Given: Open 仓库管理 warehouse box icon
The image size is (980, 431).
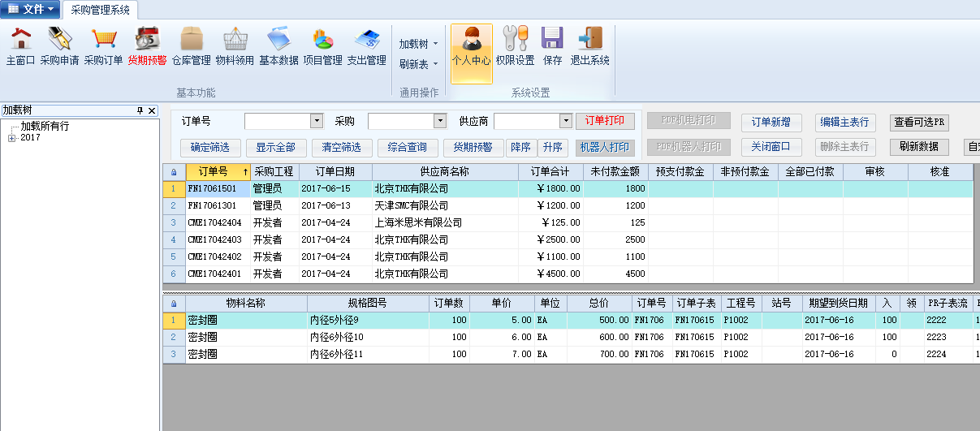Looking at the screenshot, I should point(191,46).
